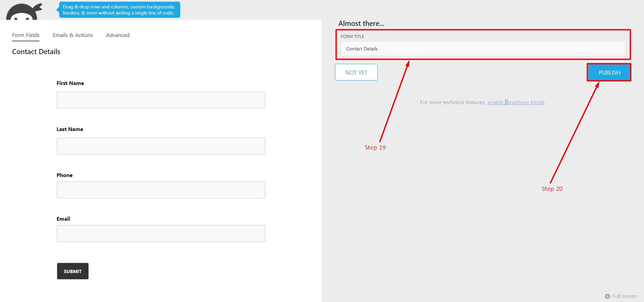Click into the First Name field
The image size is (644, 302).
pos(161,100)
